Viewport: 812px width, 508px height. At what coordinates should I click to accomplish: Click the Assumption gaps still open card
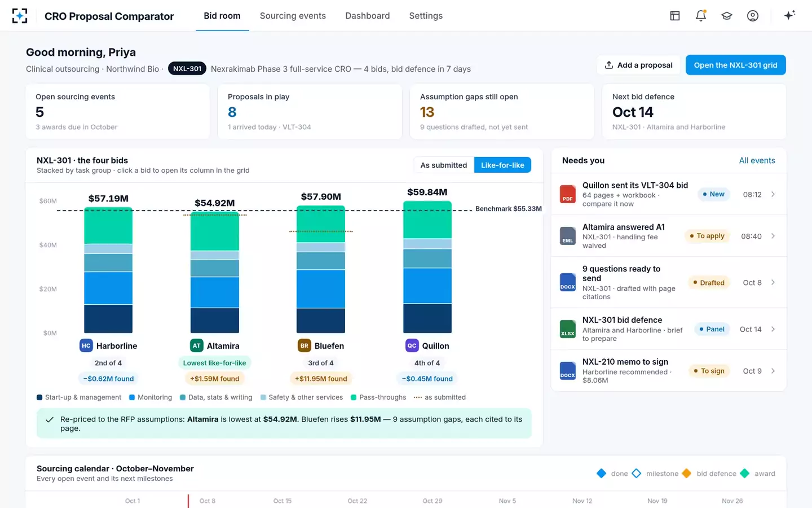pos(502,112)
